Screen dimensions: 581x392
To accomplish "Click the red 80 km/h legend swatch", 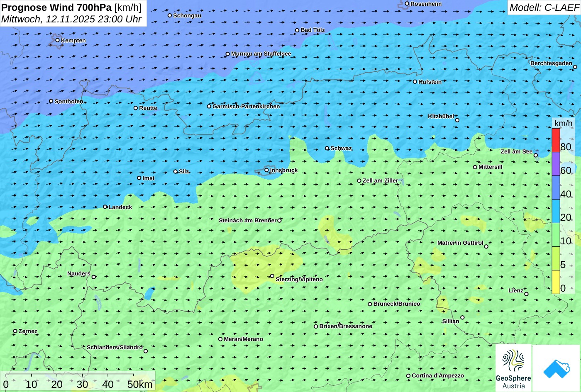I will (x=556, y=140).
